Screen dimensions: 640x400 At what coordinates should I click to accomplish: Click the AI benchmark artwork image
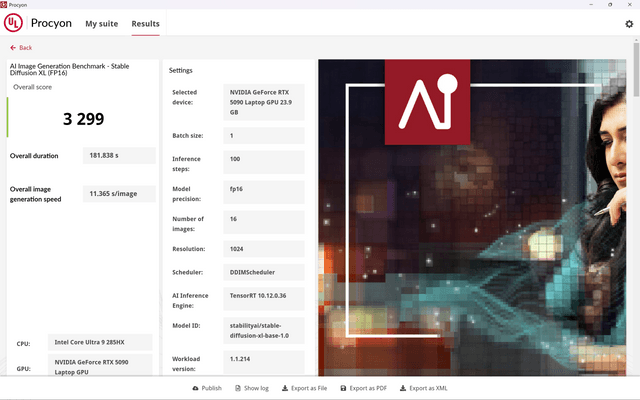(x=472, y=218)
